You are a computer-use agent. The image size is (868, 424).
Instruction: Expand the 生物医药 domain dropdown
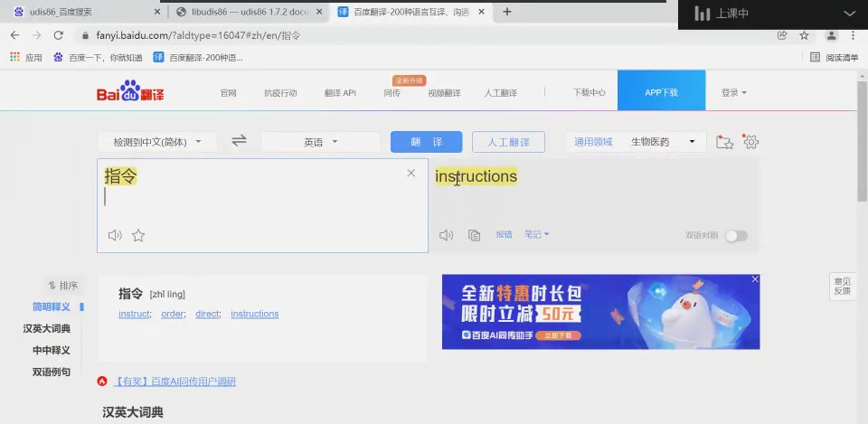pyautogui.click(x=667, y=142)
